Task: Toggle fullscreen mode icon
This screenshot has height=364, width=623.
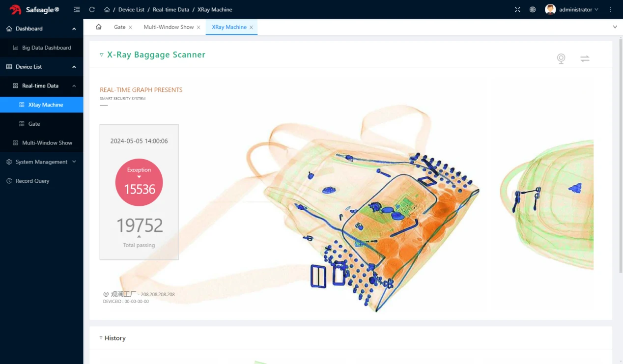Action: tap(517, 9)
